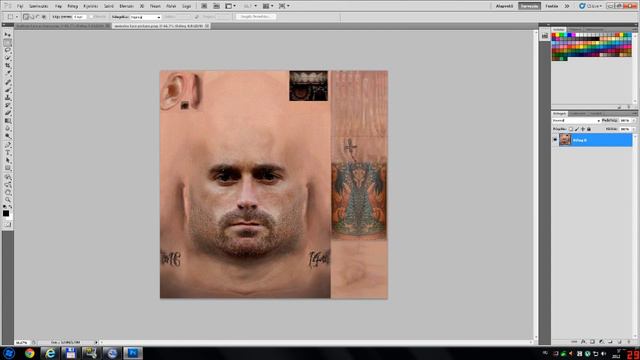Screen dimensions: 640x360
Task: Open the zoom level dropdown in application bar
Action: coord(250,6)
